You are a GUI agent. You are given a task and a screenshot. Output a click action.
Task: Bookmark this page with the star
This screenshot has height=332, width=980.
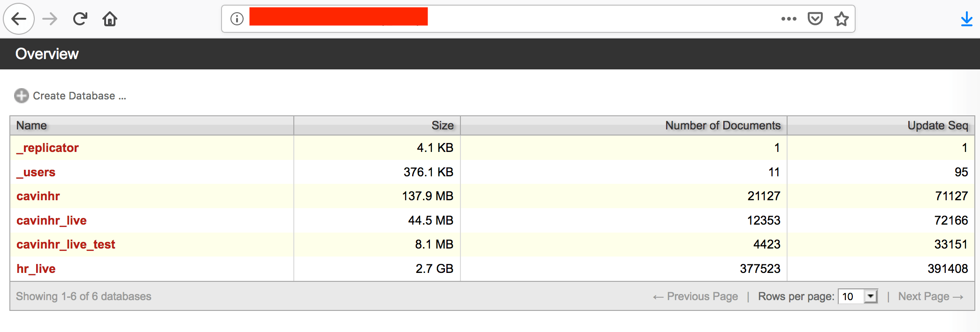pyautogui.click(x=841, y=19)
